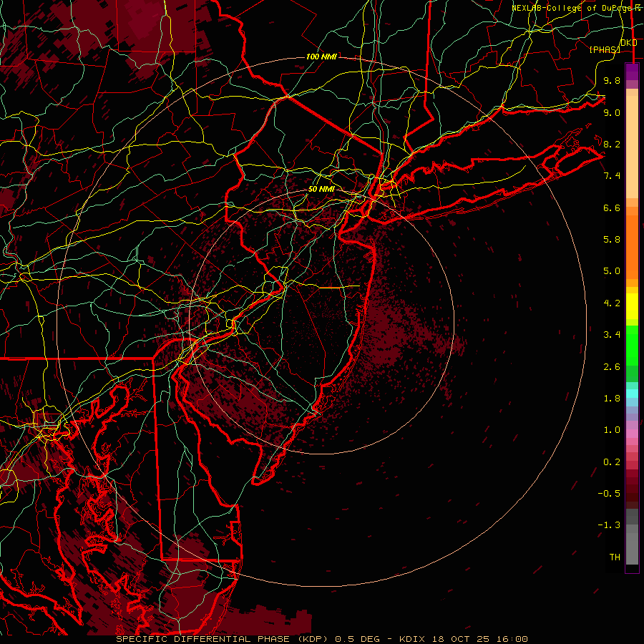Click the [PHAS] unit label
The image size is (644, 644).
[605, 49]
